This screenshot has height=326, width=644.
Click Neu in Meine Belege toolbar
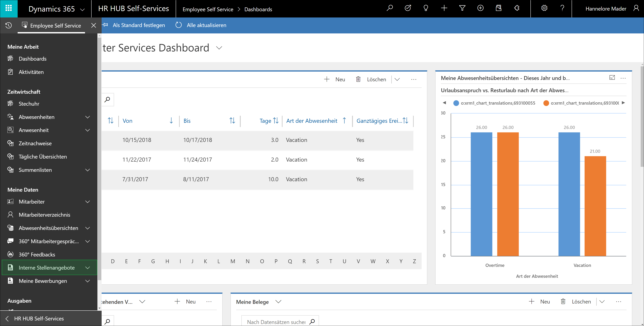(540, 301)
